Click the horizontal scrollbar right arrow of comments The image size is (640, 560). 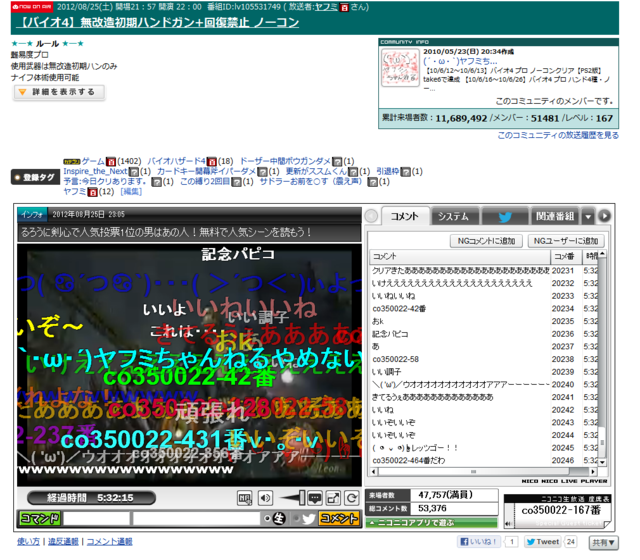[x=593, y=472]
